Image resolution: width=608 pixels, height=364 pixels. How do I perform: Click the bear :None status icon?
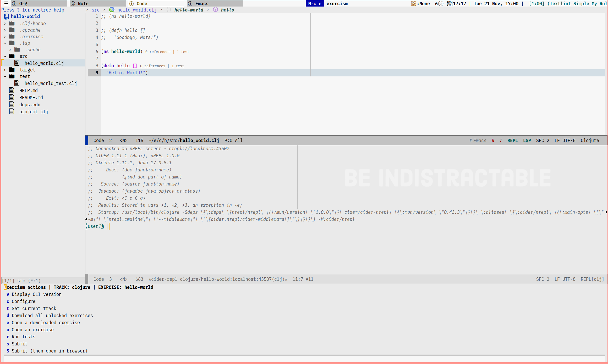click(x=413, y=3)
